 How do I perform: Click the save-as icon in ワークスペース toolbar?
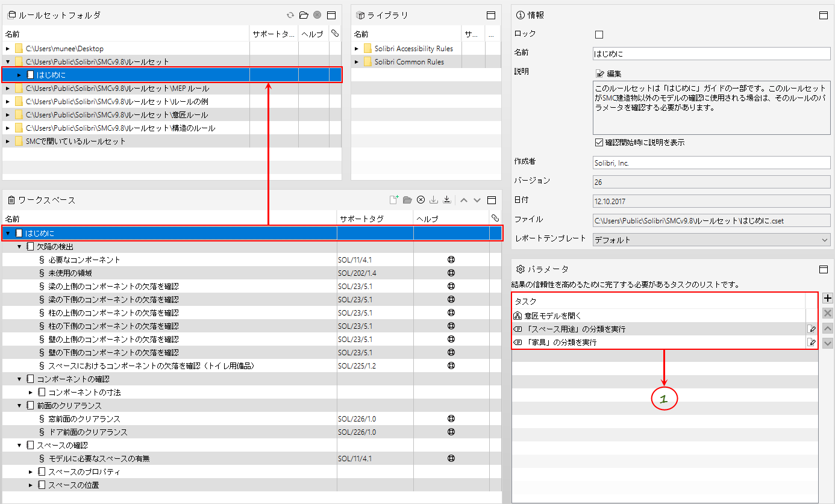pyautogui.click(x=447, y=200)
